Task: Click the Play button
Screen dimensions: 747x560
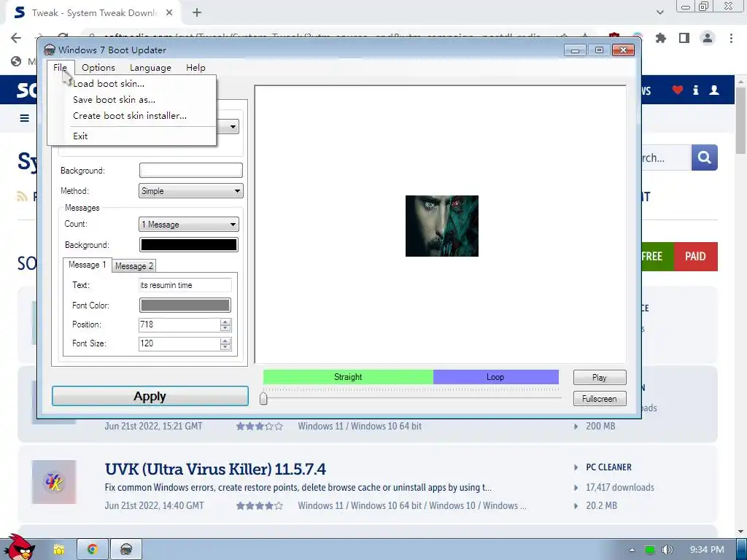Action: click(600, 378)
